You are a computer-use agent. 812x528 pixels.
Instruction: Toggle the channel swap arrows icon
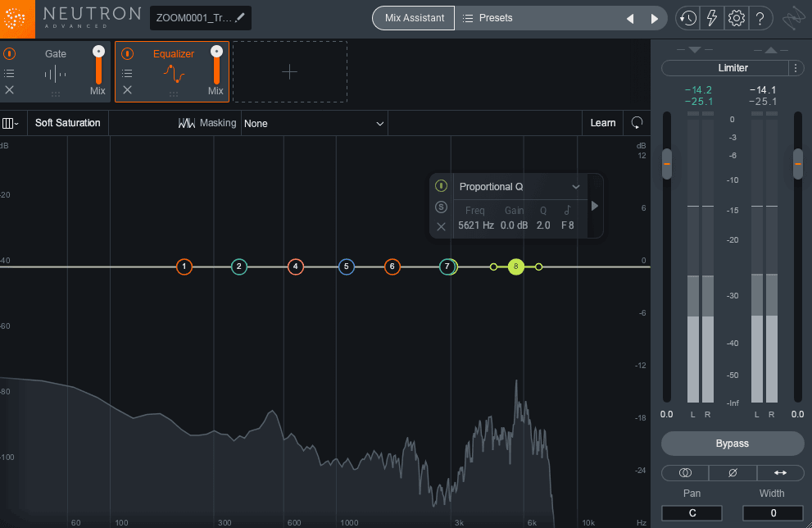tap(780, 472)
